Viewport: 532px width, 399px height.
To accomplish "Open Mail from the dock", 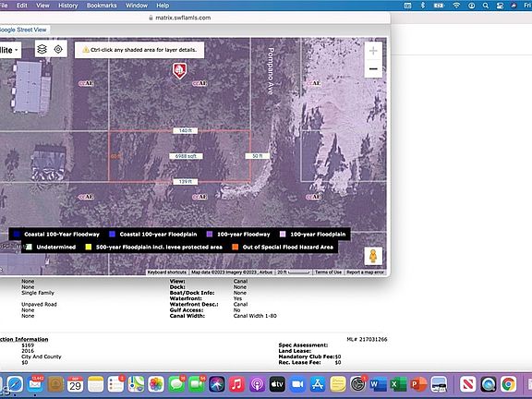I will [35, 384].
